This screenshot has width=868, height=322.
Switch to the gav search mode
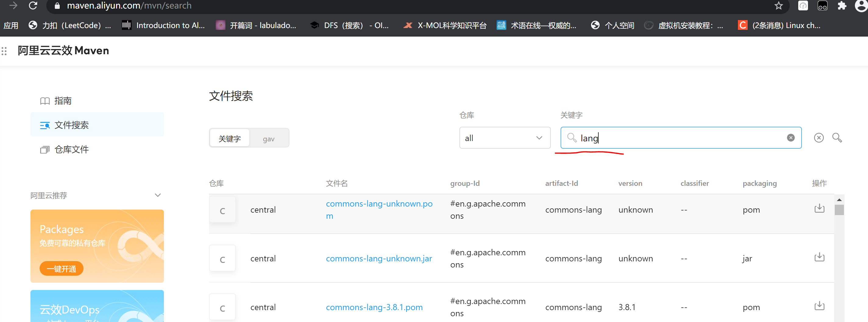click(x=268, y=138)
